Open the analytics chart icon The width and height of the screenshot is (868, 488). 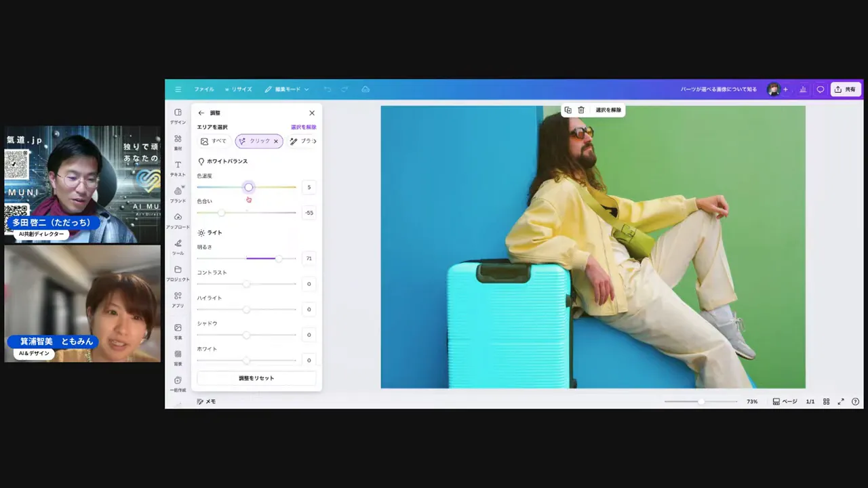pos(803,89)
